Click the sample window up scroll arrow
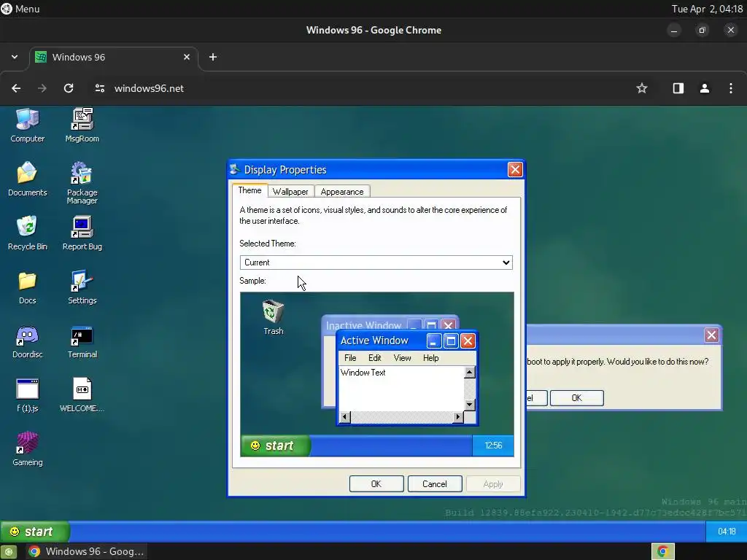Viewport: 747px width, 560px height. [470, 373]
